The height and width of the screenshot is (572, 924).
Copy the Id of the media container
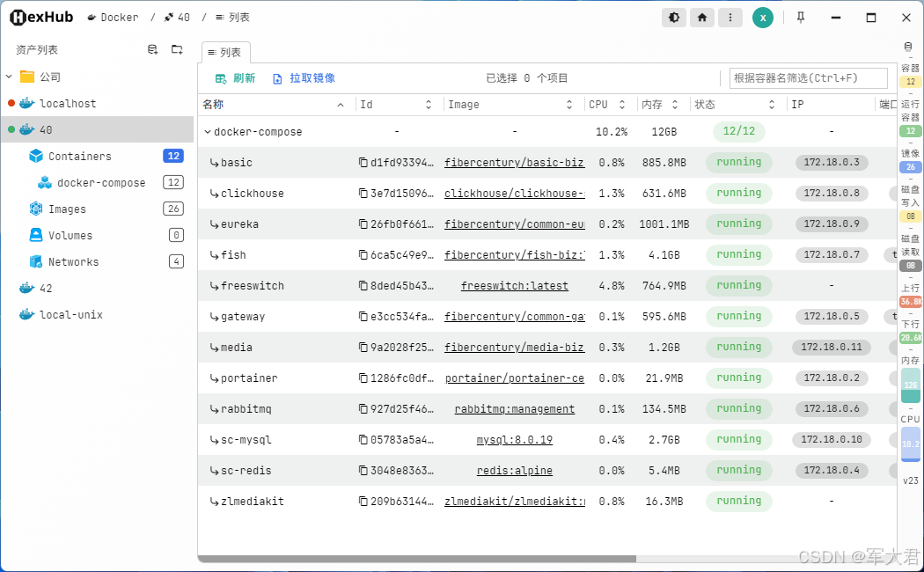tap(363, 348)
